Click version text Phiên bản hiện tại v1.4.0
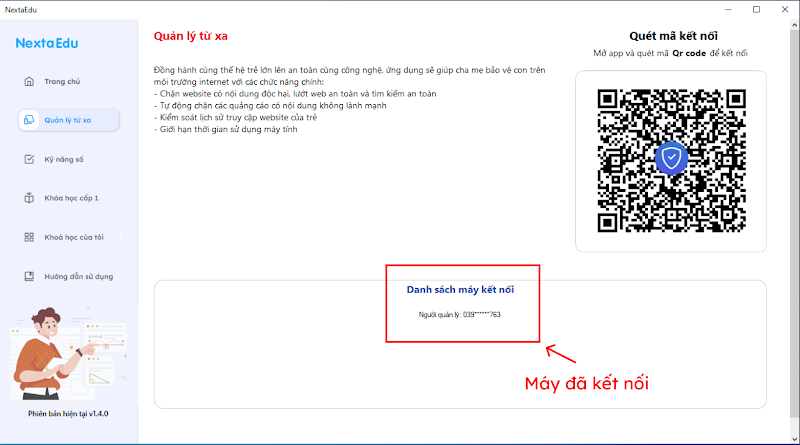Screen dimensions: 800x445 pos(68,414)
